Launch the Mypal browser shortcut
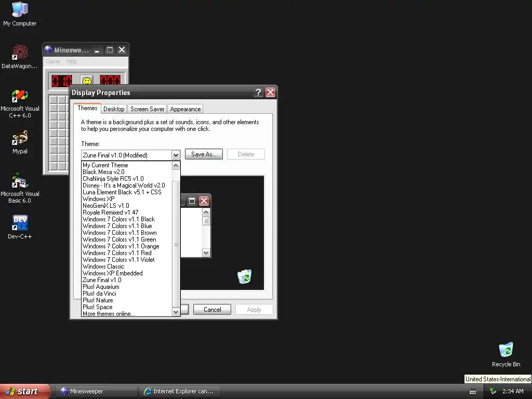The image size is (532, 399). (x=20, y=142)
